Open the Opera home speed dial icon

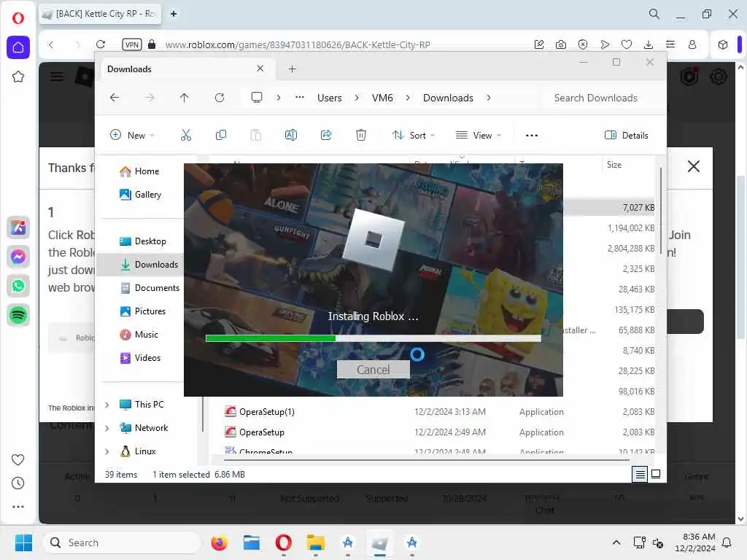click(18, 47)
